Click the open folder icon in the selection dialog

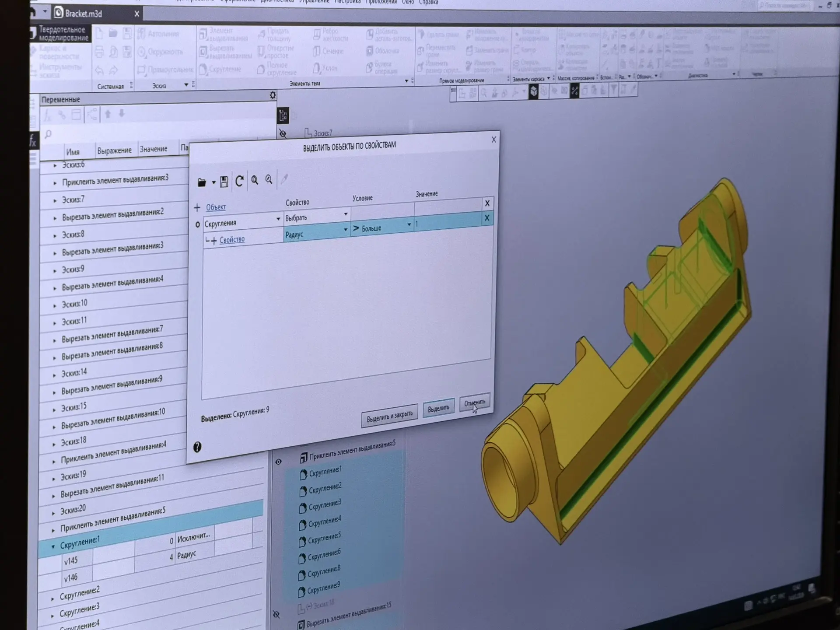202,182
